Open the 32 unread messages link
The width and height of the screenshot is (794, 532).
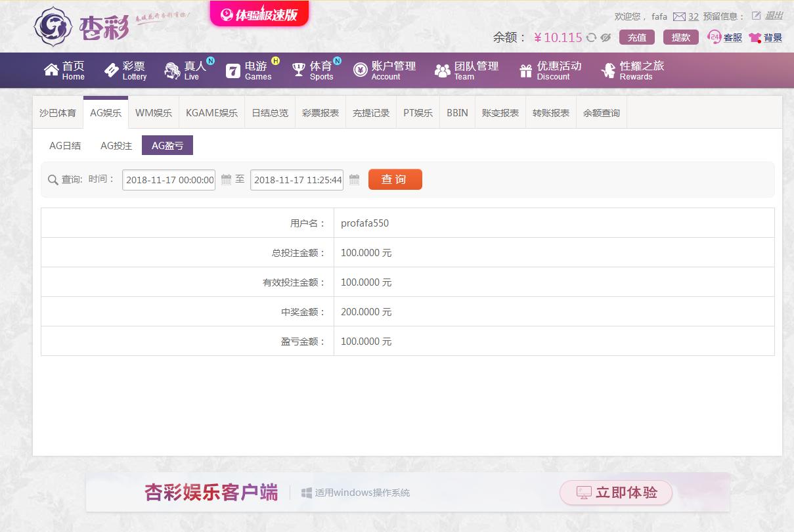pyautogui.click(x=694, y=16)
